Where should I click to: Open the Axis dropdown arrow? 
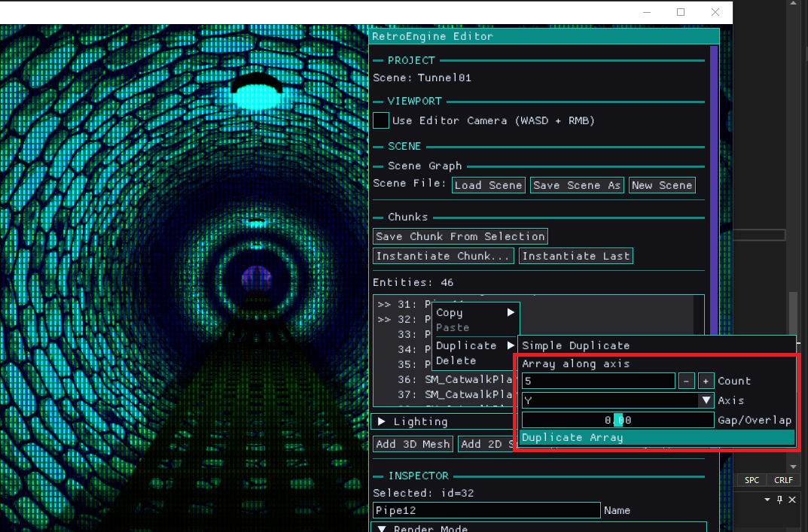[706, 401]
